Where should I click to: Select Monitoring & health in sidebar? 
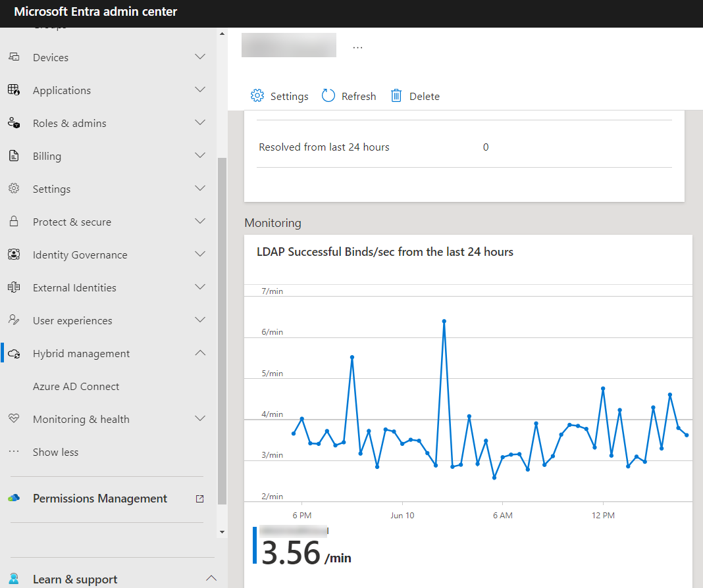[81, 419]
